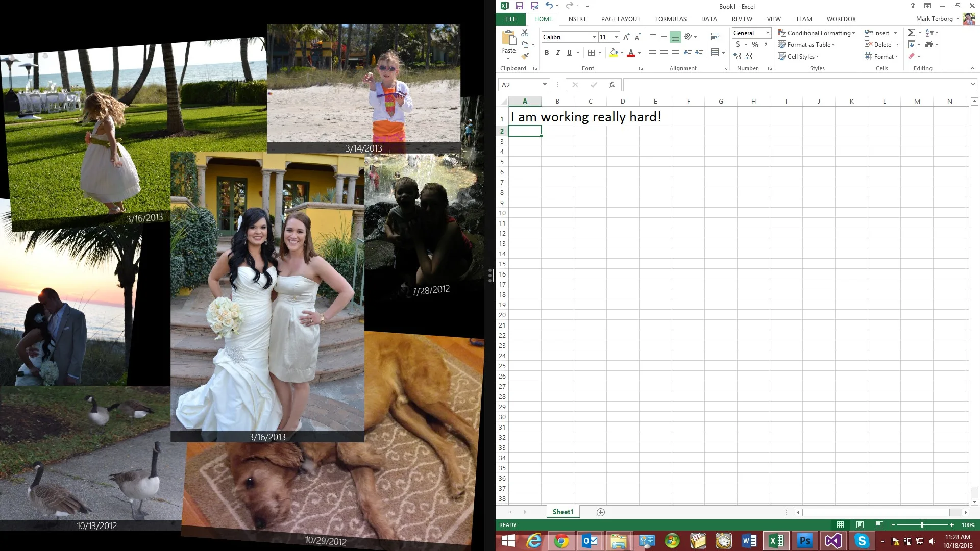Click the Wrap Text icon
Image resolution: width=980 pixels, height=551 pixels.
click(715, 37)
